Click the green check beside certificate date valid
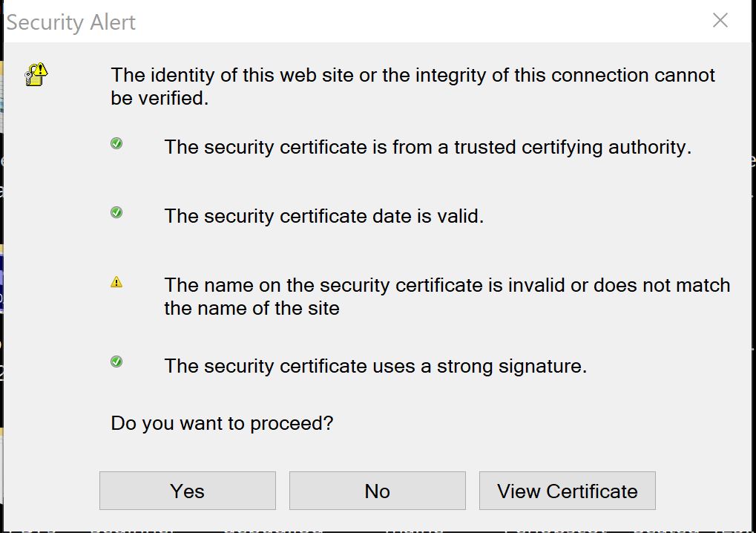The height and width of the screenshot is (533, 756). [116, 212]
